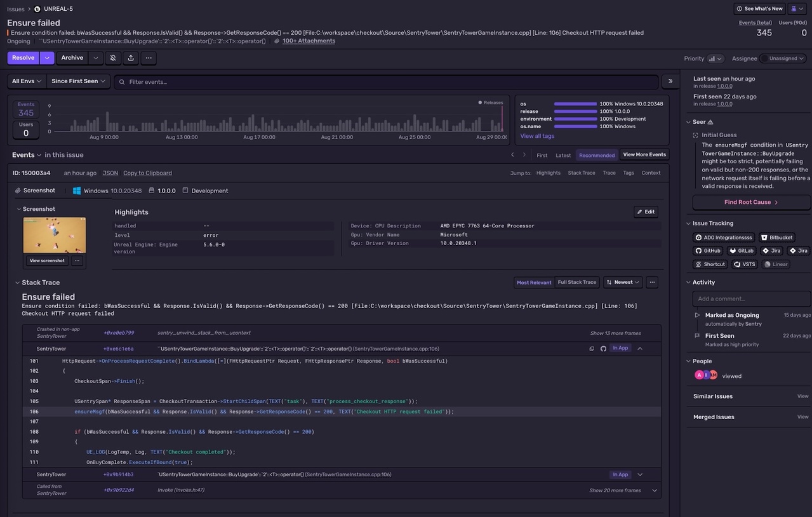Go to next event with right arrow
The image size is (812, 517).
point(524,155)
